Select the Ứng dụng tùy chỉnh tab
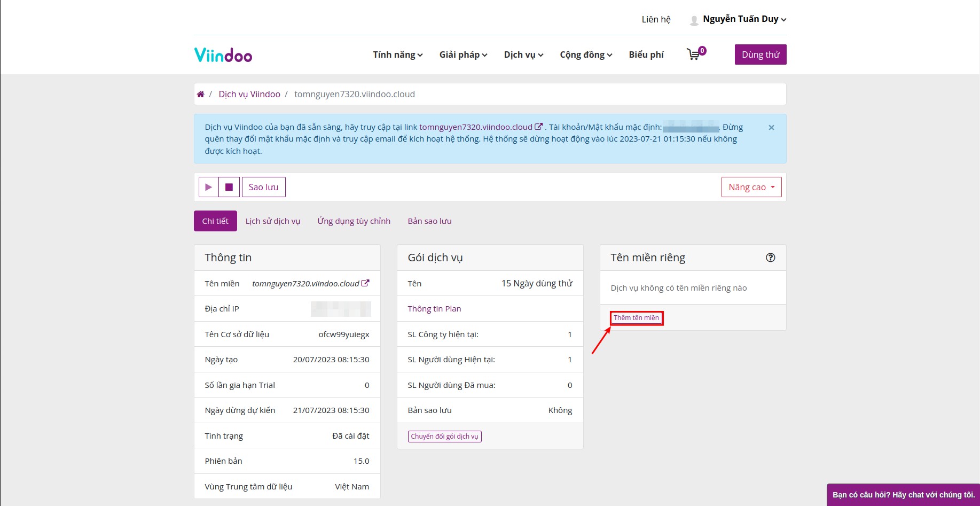Viewport: 980px width, 506px height. pos(354,221)
